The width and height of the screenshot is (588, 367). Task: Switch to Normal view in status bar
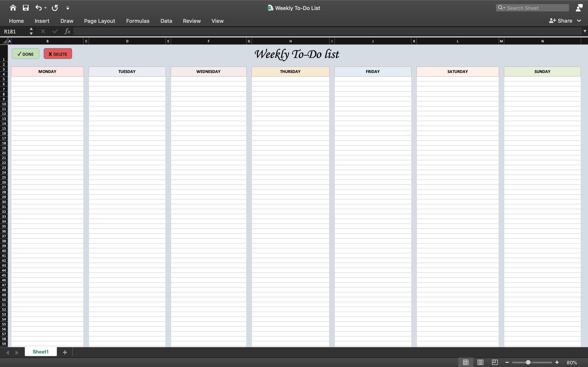point(465,362)
